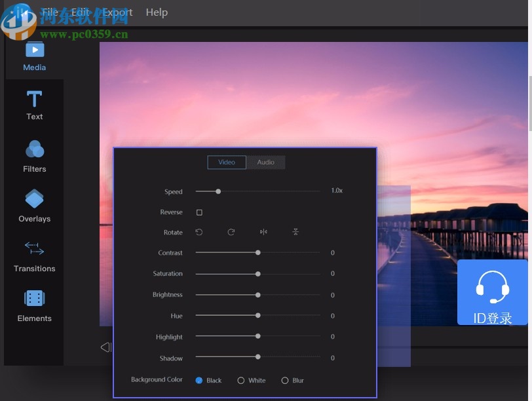
Task: Flip the video vertically
Action: point(295,232)
